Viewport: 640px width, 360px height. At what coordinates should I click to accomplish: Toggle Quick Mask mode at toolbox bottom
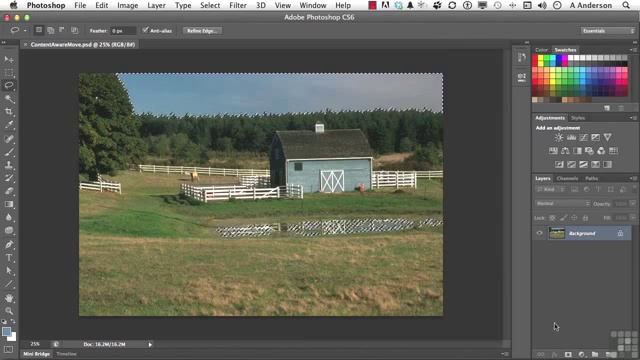(9, 350)
